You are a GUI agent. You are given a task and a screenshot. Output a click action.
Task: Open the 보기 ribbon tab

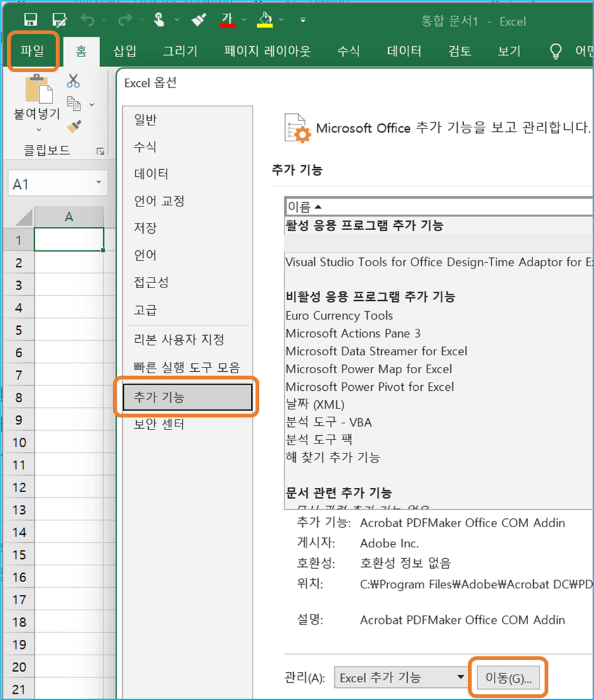(509, 51)
